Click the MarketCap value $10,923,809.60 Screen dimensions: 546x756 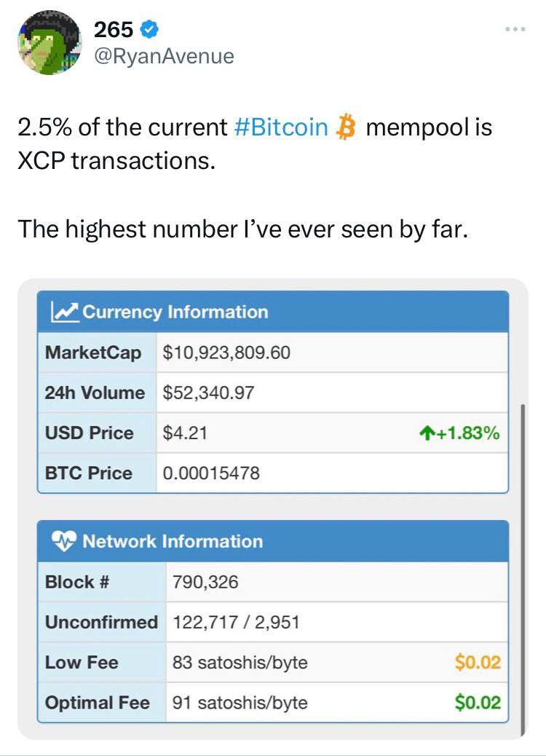(x=226, y=353)
